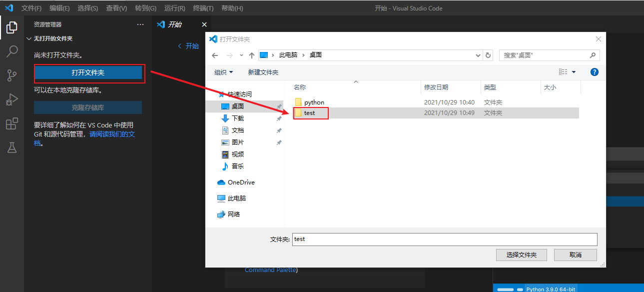Click 新建文件夹 in dialog toolbar
The image size is (644, 292).
click(x=263, y=72)
